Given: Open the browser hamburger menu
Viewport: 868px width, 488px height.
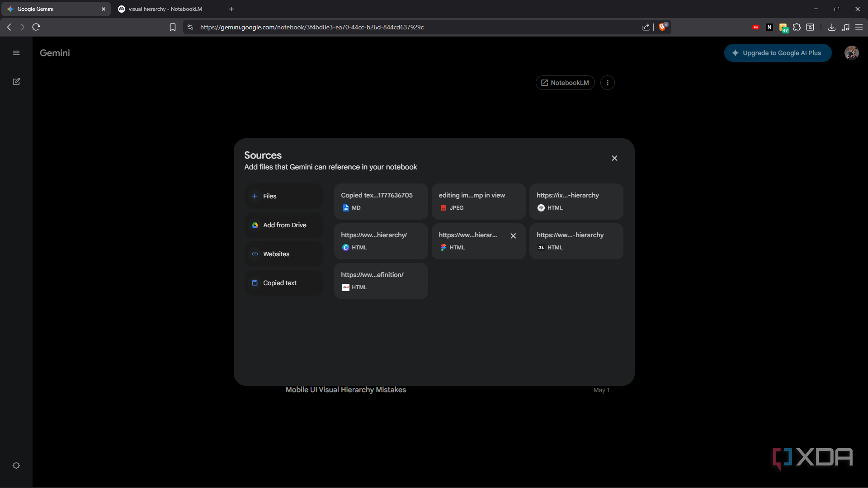Looking at the screenshot, I should 859,27.
